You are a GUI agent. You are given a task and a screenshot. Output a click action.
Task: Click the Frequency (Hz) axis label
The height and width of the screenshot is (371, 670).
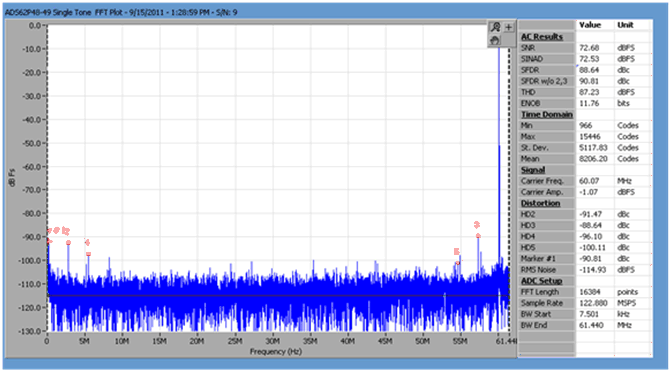click(x=276, y=352)
